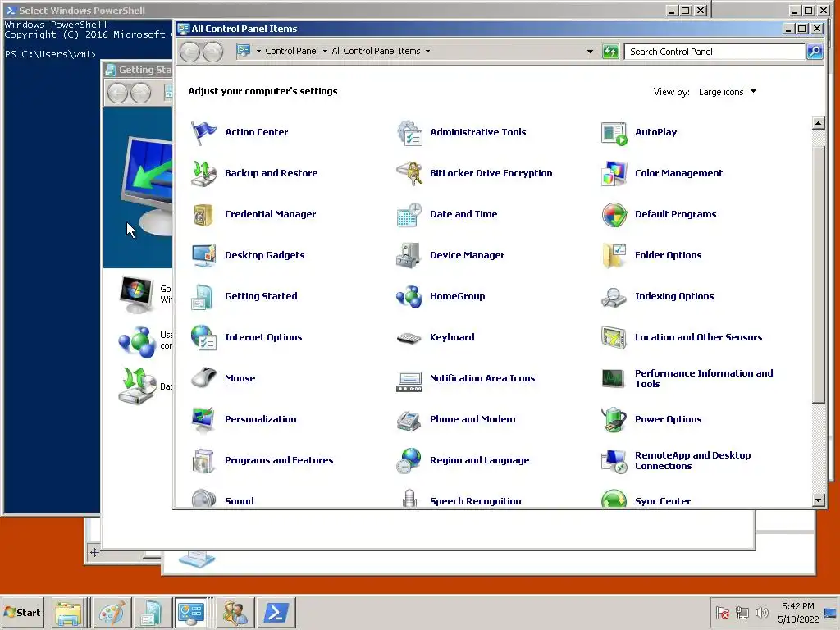The width and height of the screenshot is (840, 630).
Task: Click the Desktop Gadgets icon
Action: coord(203,256)
